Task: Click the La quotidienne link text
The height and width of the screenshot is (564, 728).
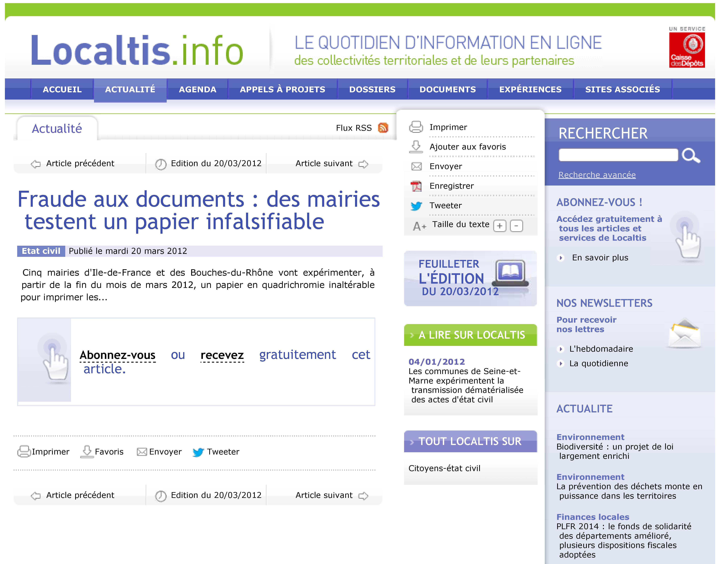Action: (x=599, y=364)
